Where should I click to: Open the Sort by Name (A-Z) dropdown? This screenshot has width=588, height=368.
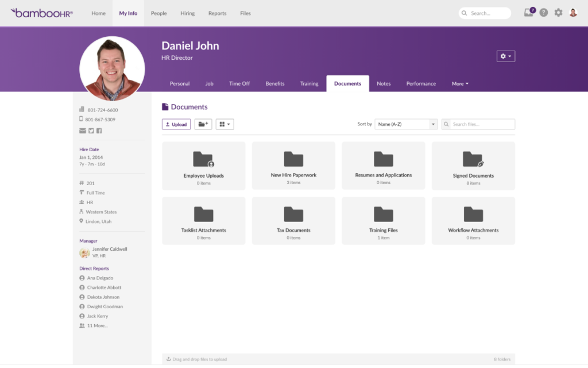point(406,124)
